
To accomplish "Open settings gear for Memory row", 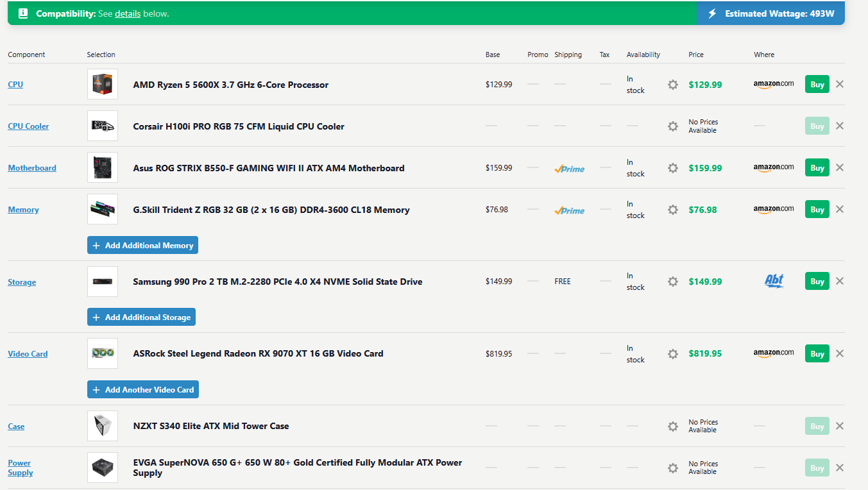I will [673, 210].
